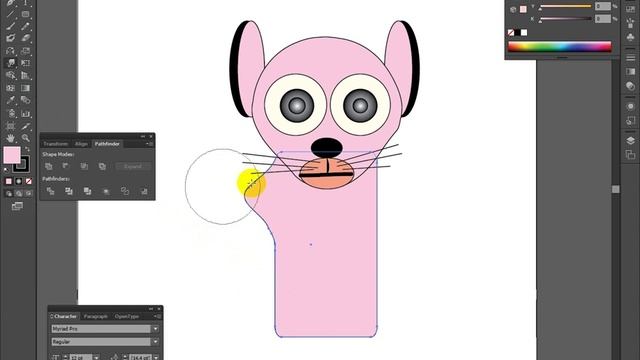
Task: Apply Trim pathfinder
Action: pyautogui.click(x=69, y=191)
